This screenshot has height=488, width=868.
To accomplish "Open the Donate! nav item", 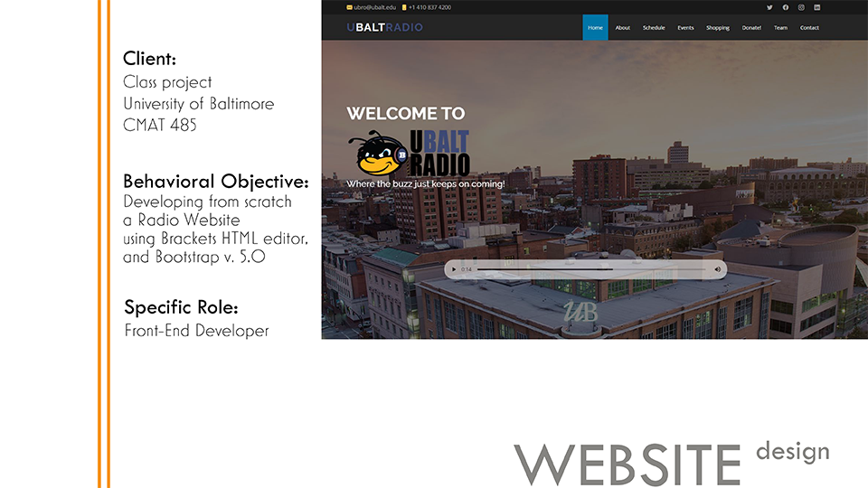I will [x=751, y=27].
